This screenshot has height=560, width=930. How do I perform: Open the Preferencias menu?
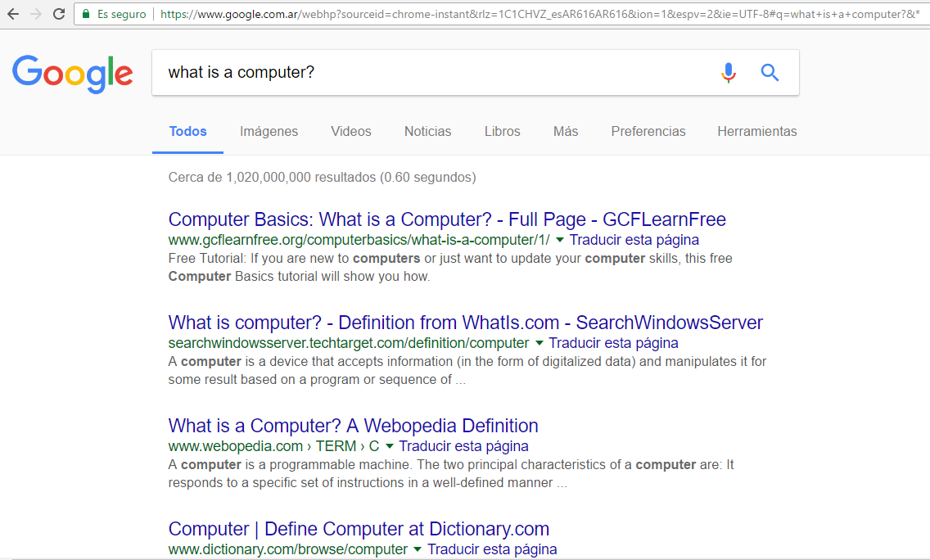click(648, 132)
